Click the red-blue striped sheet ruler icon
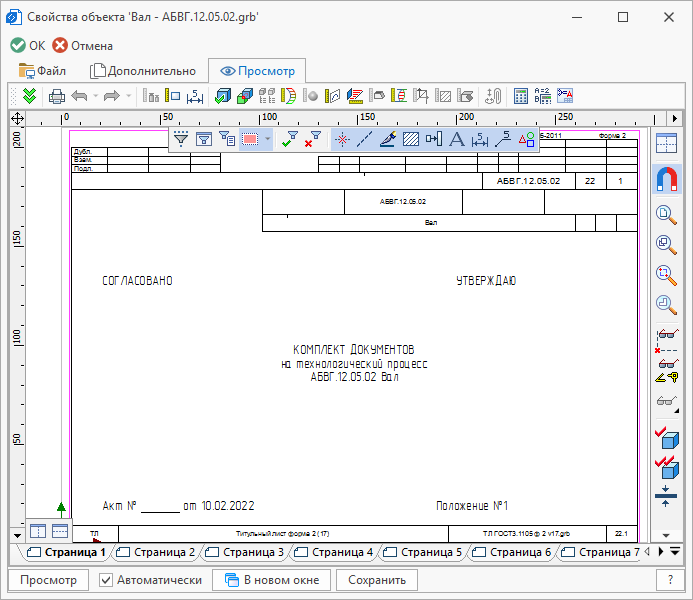 pyautogui.click(x=355, y=96)
